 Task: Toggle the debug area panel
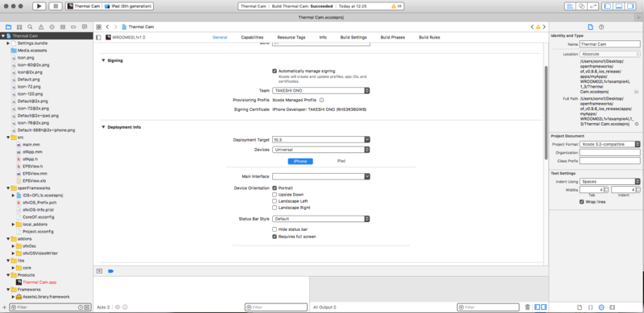(x=619, y=6)
